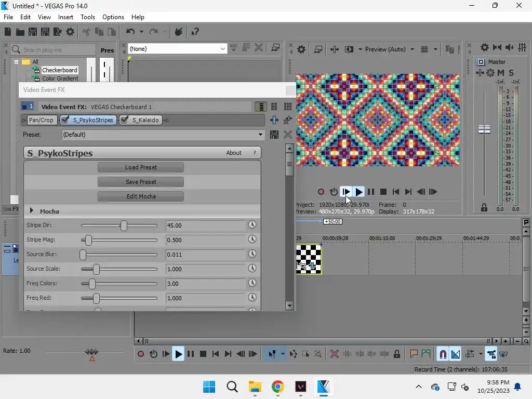Screen dimensions: 532x399
Task: Save the FX preset with floppy icon
Action: pos(274,135)
